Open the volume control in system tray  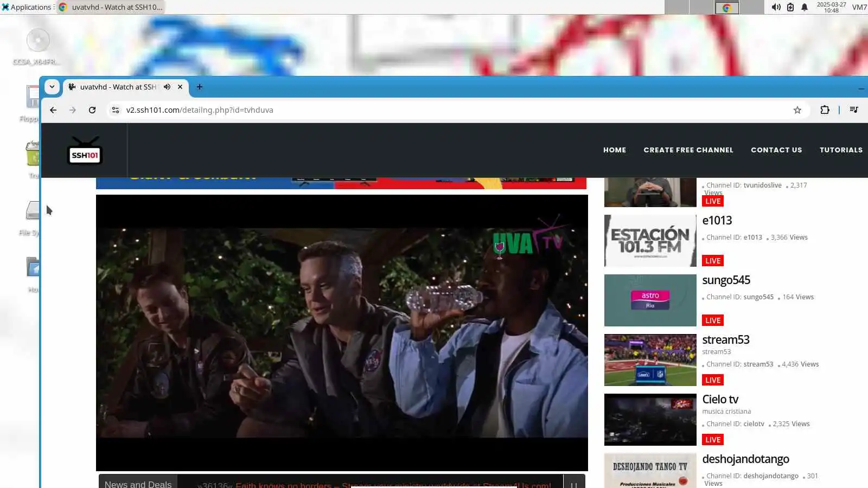coord(776,7)
